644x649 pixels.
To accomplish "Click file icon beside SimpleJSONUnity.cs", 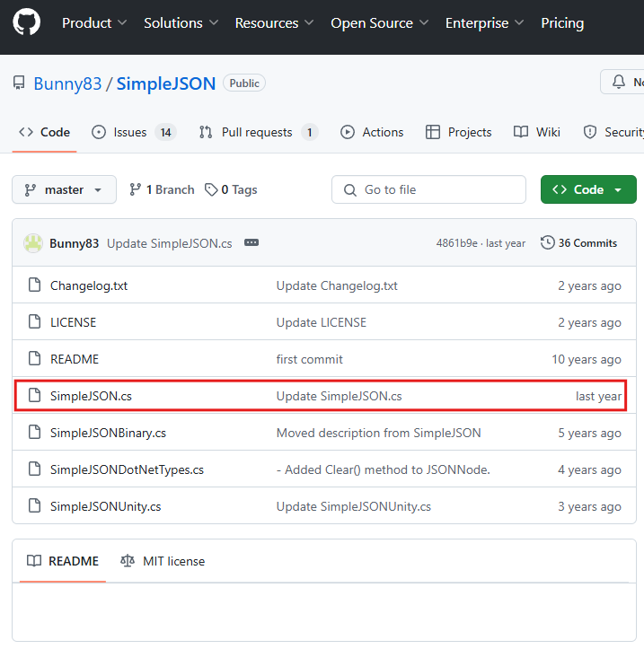I will pyautogui.click(x=34, y=505).
